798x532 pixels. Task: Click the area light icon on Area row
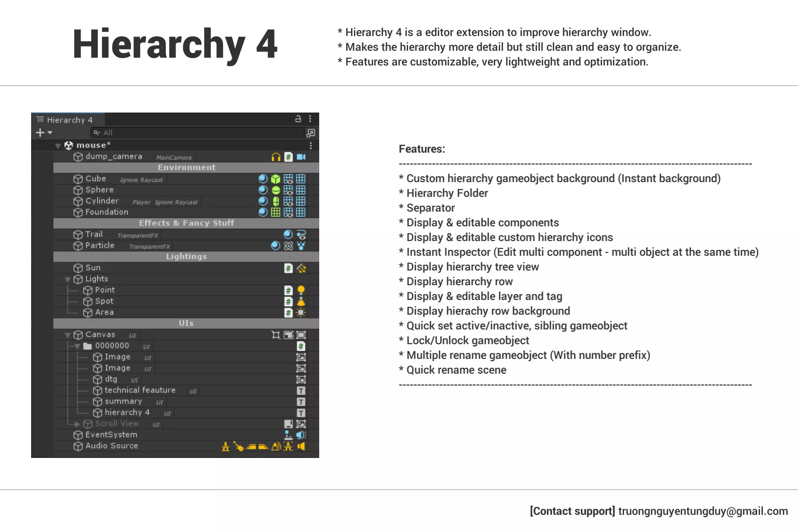click(x=301, y=313)
